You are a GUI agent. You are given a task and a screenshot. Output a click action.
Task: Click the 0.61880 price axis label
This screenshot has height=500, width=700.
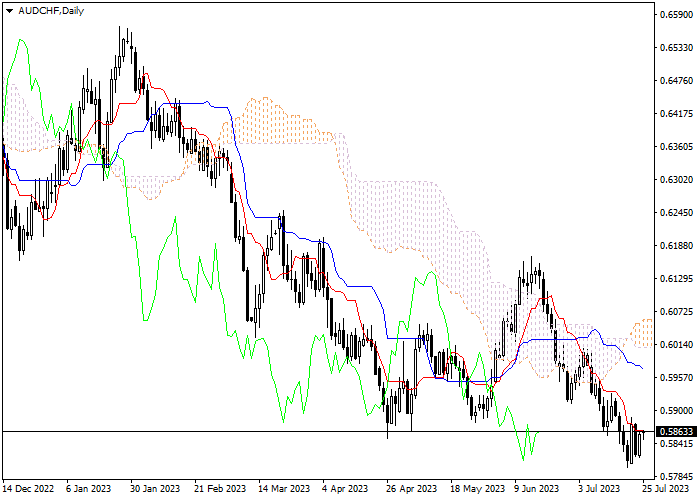[x=676, y=246]
